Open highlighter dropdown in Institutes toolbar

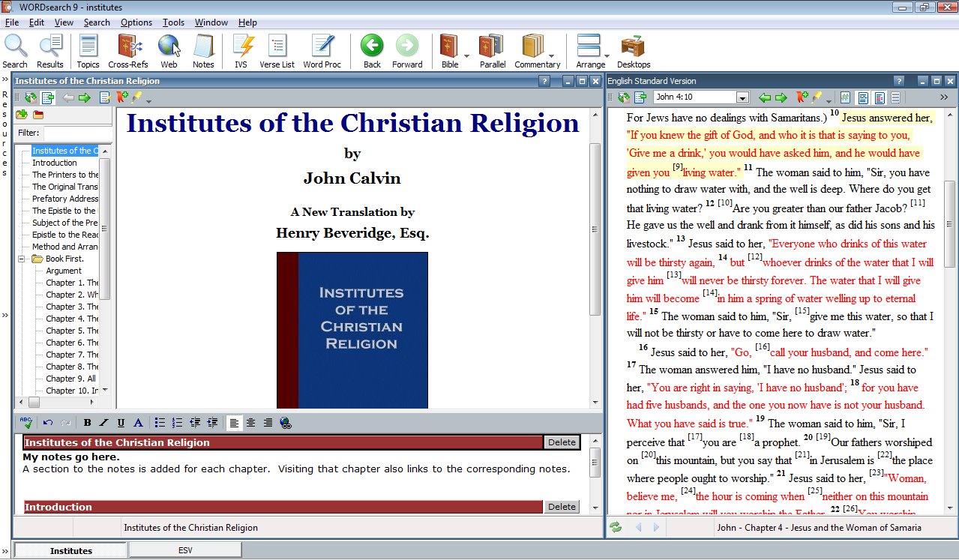click(148, 100)
